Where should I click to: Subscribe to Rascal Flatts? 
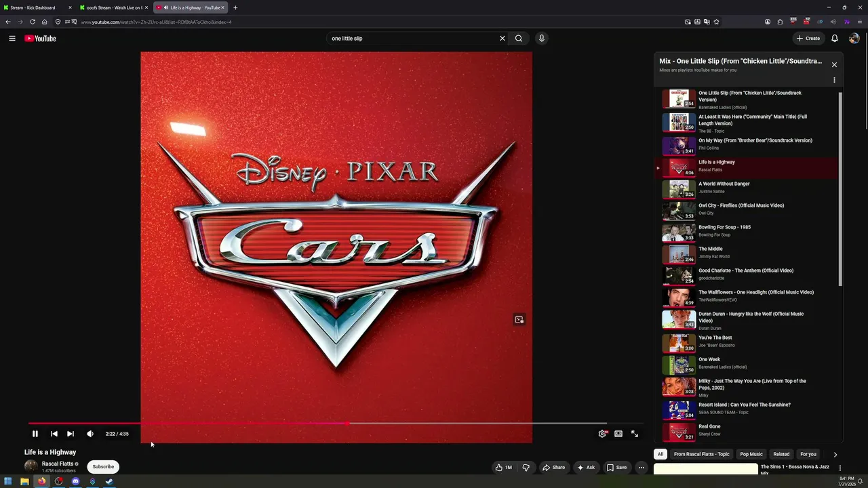(x=103, y=466)
